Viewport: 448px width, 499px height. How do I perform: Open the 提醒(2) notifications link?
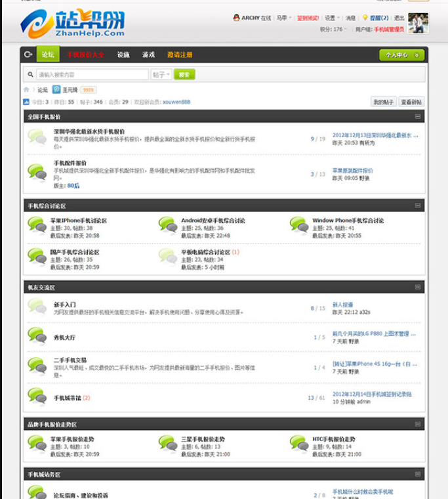379,18
